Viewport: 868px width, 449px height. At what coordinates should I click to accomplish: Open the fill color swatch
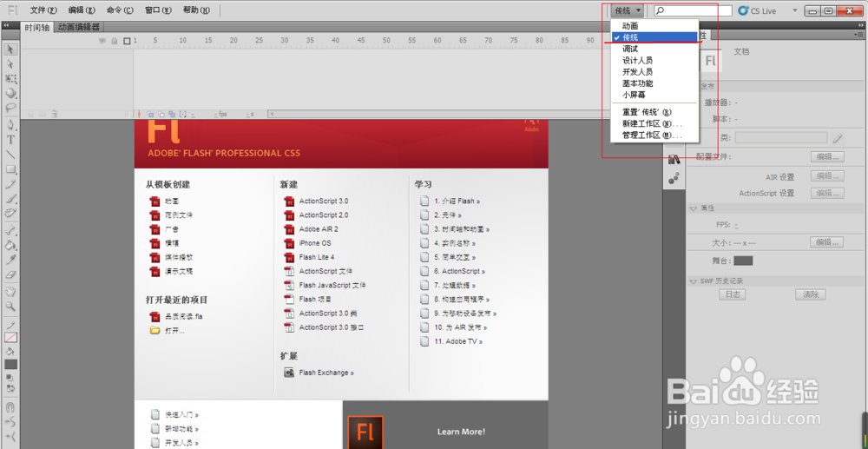(x=11, y=364)
